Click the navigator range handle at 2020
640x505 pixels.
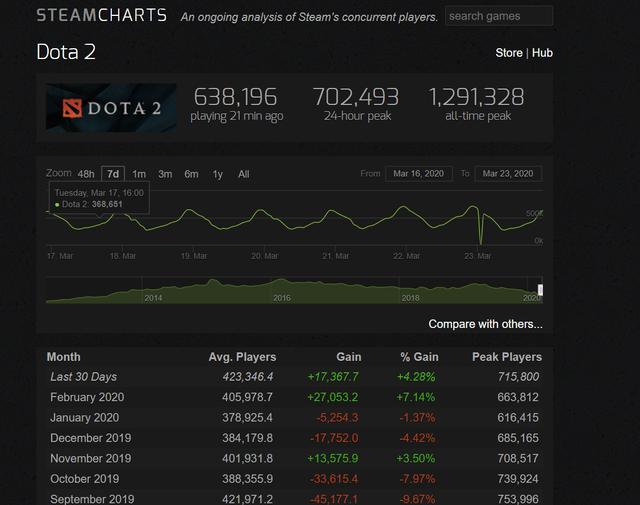540,290
